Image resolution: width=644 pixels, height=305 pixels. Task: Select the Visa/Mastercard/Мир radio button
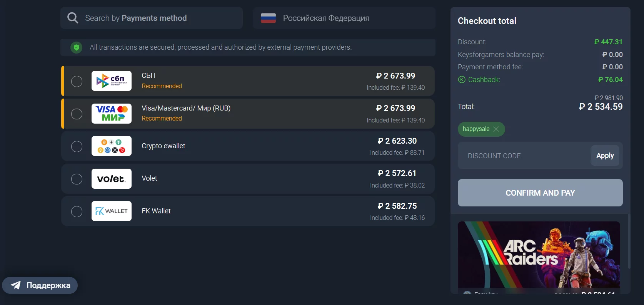pyautogui.click(x=77, y=114)
